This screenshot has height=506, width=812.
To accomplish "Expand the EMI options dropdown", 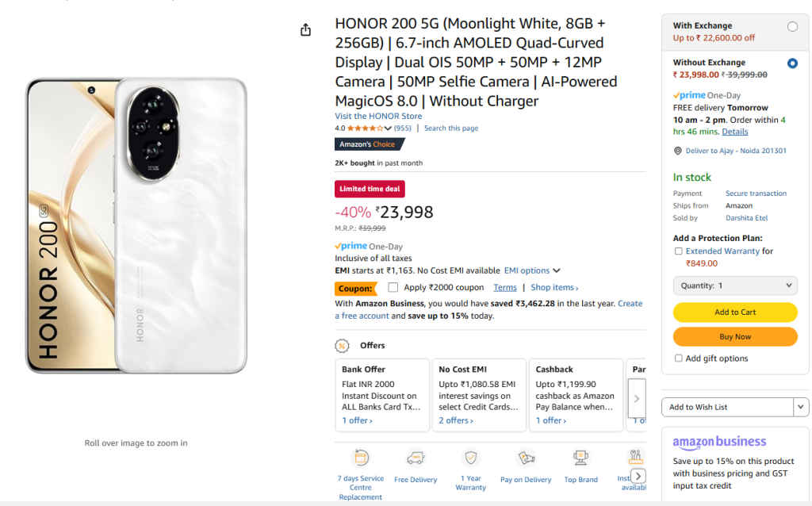I will (x=555, y=270).
